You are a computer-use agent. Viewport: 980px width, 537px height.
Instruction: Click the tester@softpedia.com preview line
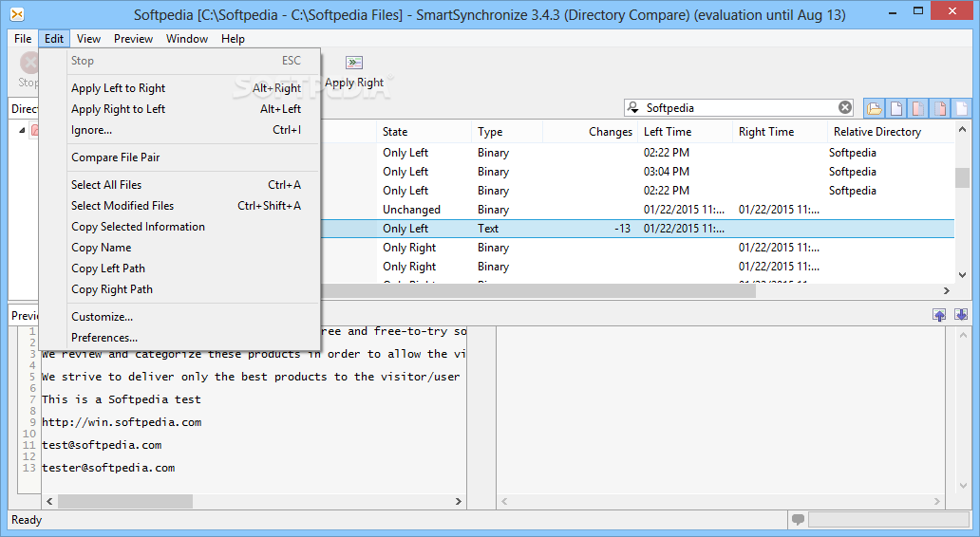tap(108, 469)
